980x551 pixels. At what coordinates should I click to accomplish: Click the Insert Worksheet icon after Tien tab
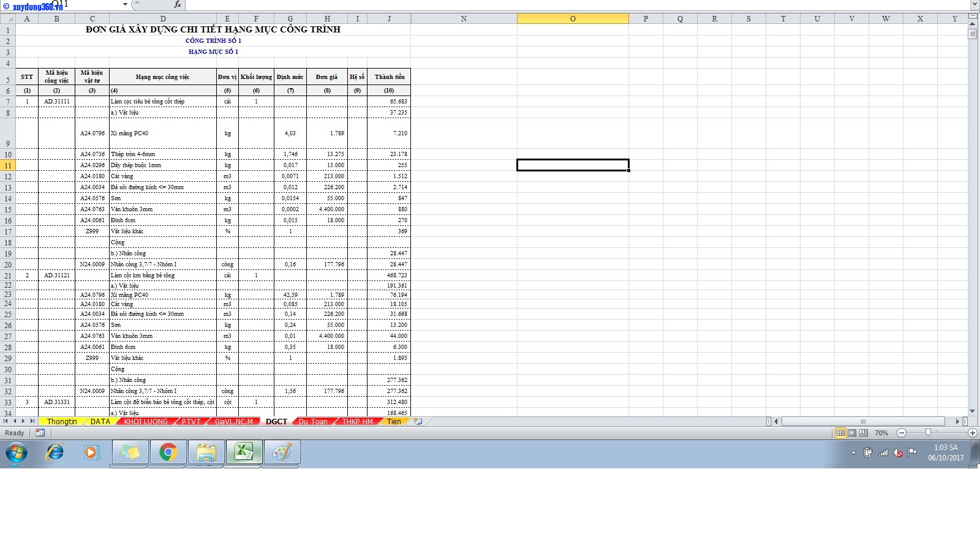(418, 421)
